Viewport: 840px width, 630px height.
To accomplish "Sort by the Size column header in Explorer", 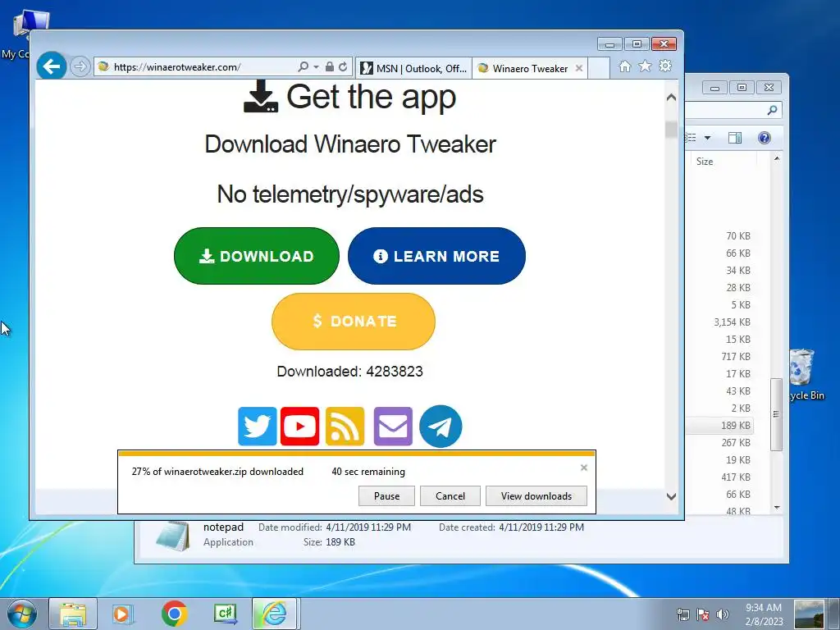I will [705, 162].
